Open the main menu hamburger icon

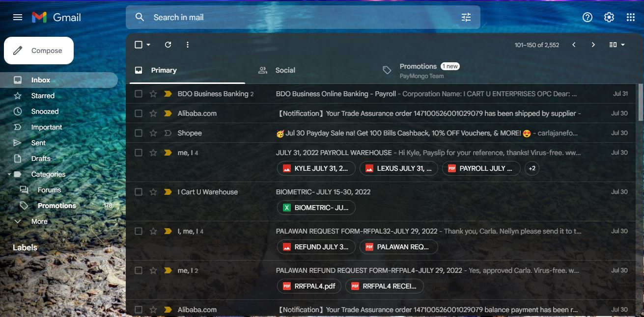[18, 17]
